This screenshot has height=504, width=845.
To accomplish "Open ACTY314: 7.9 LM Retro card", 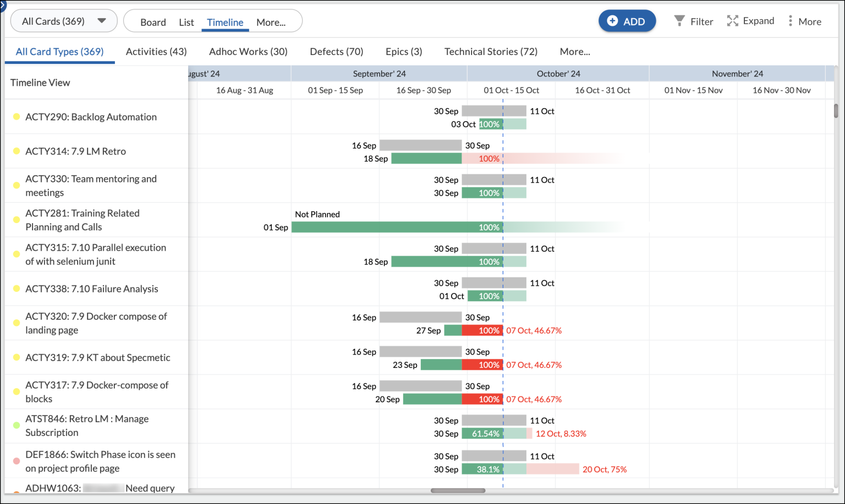I will (75, 151).
